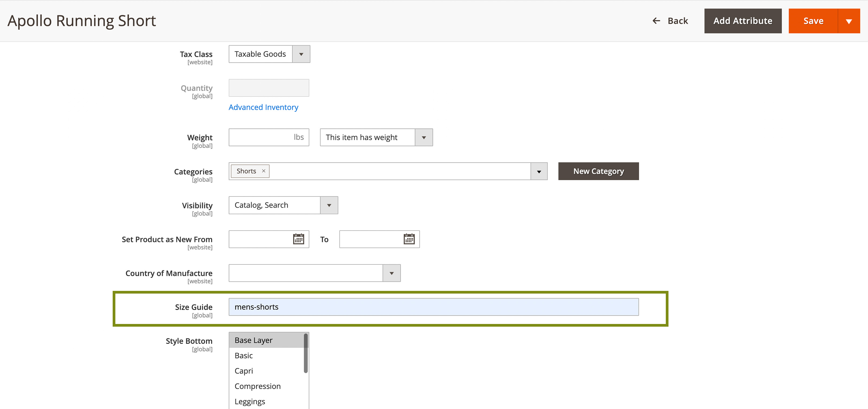Expand the Categories dropdown arrow
The height and width of the screenshot is (409, 868).
538,171
